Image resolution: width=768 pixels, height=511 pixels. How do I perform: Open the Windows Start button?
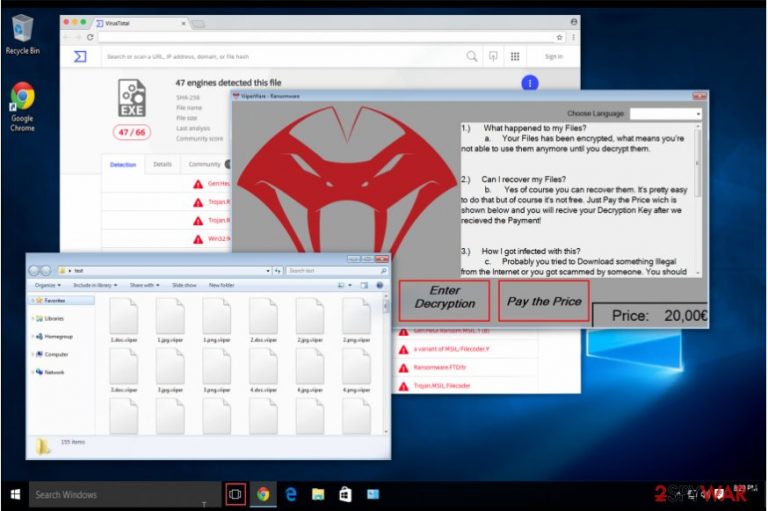tap(15, 494)
